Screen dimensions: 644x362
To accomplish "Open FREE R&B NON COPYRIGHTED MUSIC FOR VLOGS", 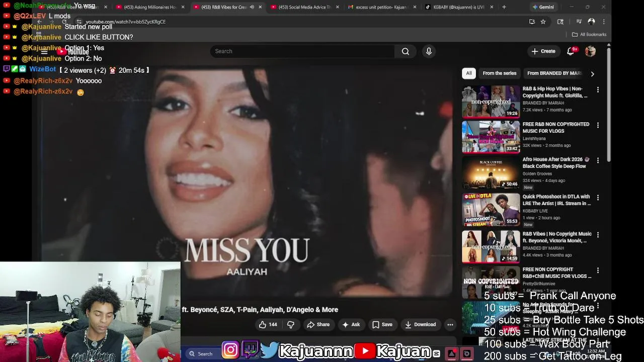I will (x=556, y=127).
